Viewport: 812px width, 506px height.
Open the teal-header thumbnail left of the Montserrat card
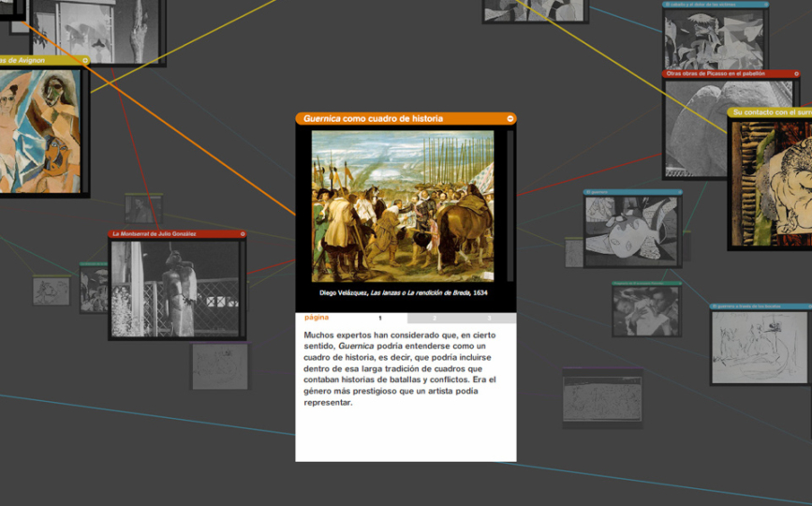pos(94,289)
